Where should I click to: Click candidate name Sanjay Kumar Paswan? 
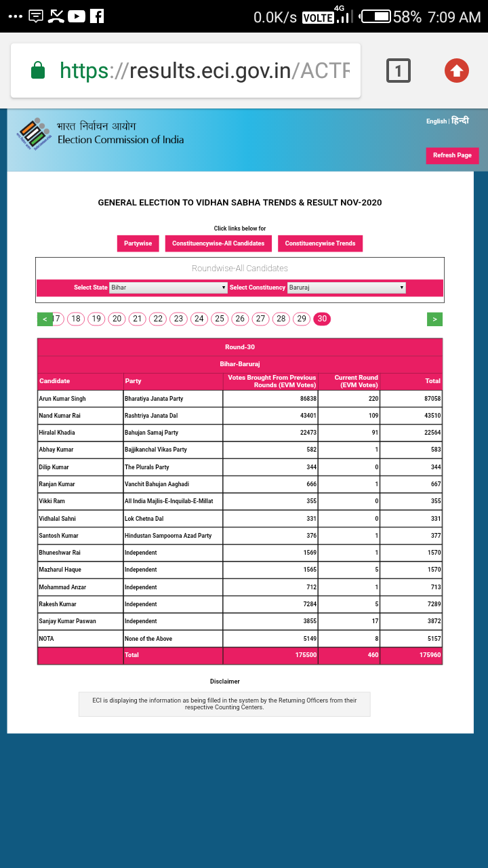tap(68, 621)
